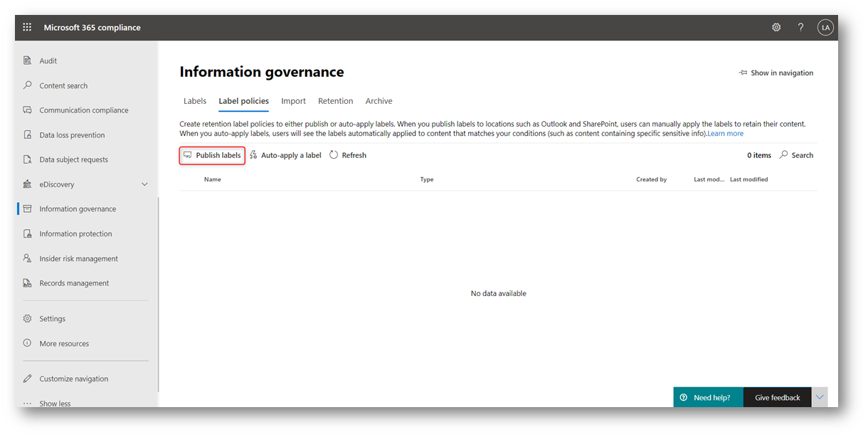This screenshot has height=437, width=868.
Task: Click the Show less ellipsis icon
Action: click(x=28, y=404)
